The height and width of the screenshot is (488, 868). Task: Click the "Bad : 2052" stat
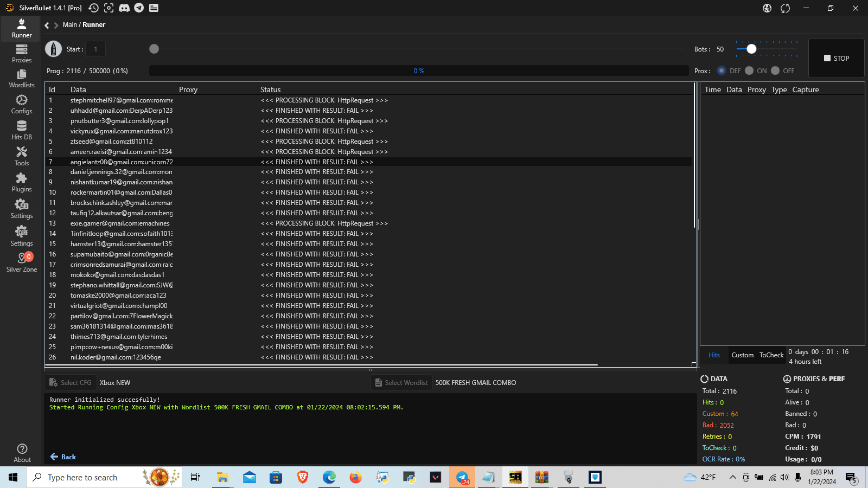click(718, 425)
